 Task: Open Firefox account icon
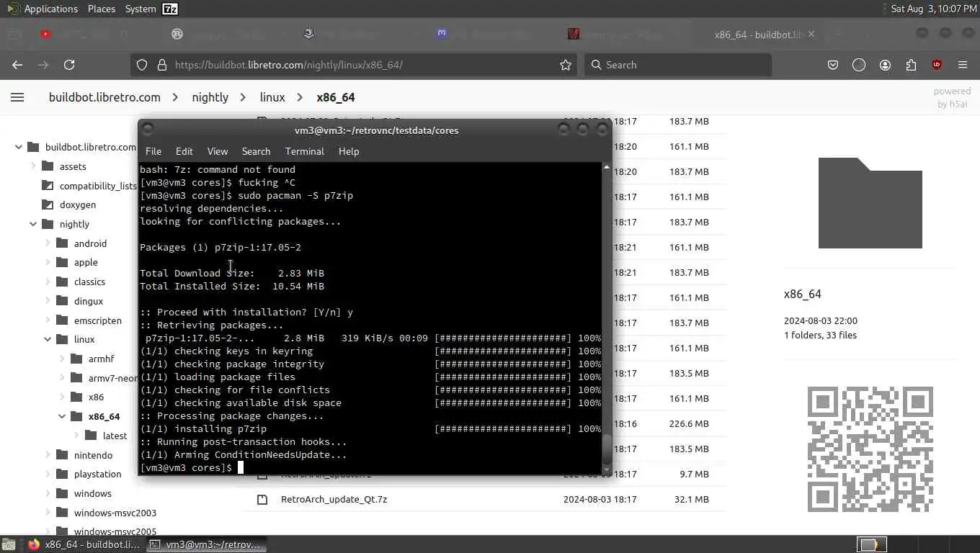(885, 65)
